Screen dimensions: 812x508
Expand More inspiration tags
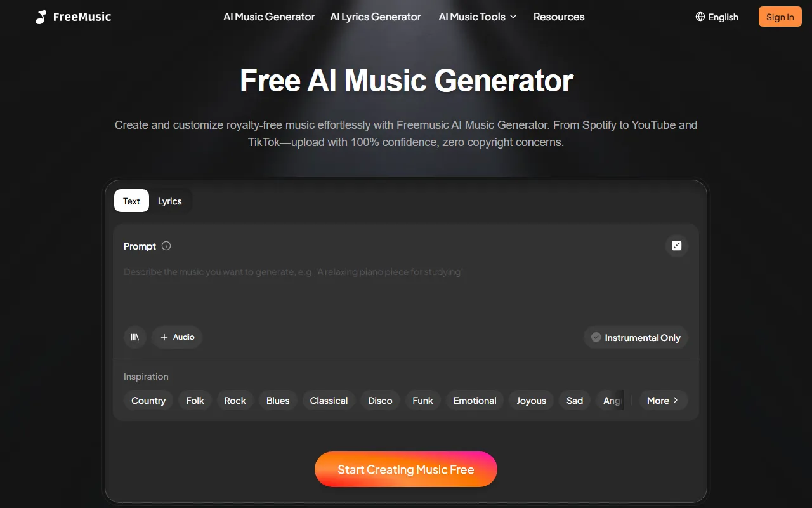(663, 400)
